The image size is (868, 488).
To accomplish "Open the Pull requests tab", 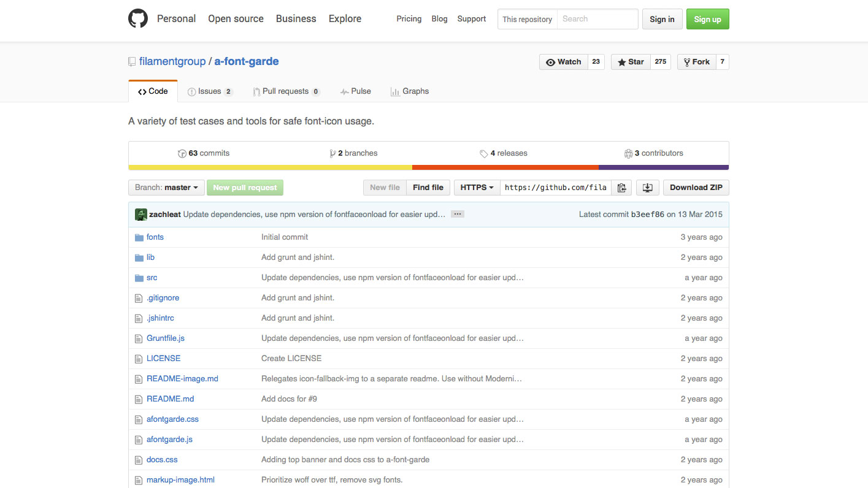I will pyautogui.click(x=285, y=91).
